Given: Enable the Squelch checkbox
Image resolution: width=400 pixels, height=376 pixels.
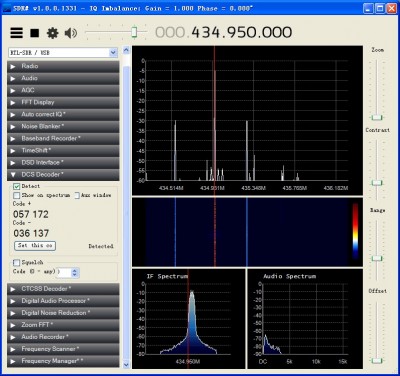Looking at the screenshot, I should tap(16, 262).
